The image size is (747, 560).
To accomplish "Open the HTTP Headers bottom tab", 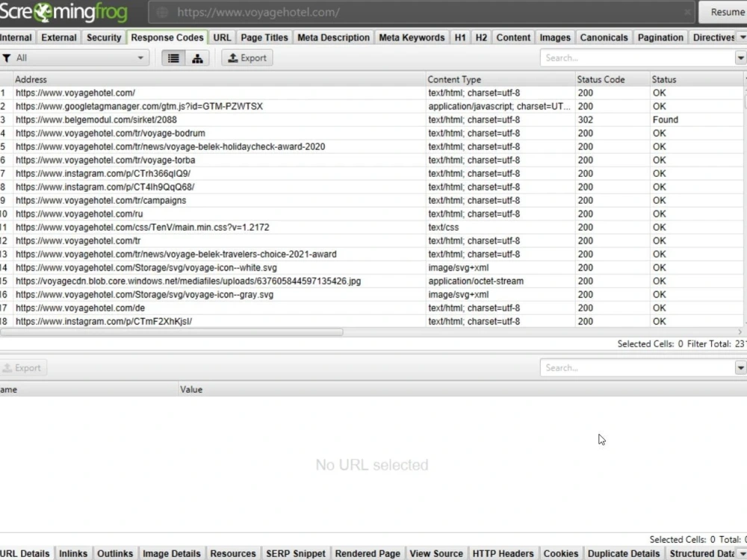I will point(503,553).
